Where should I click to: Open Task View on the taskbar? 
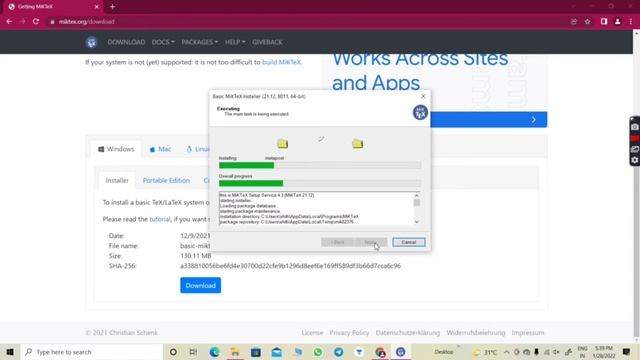pyautogui.click(x=193, y=352)
